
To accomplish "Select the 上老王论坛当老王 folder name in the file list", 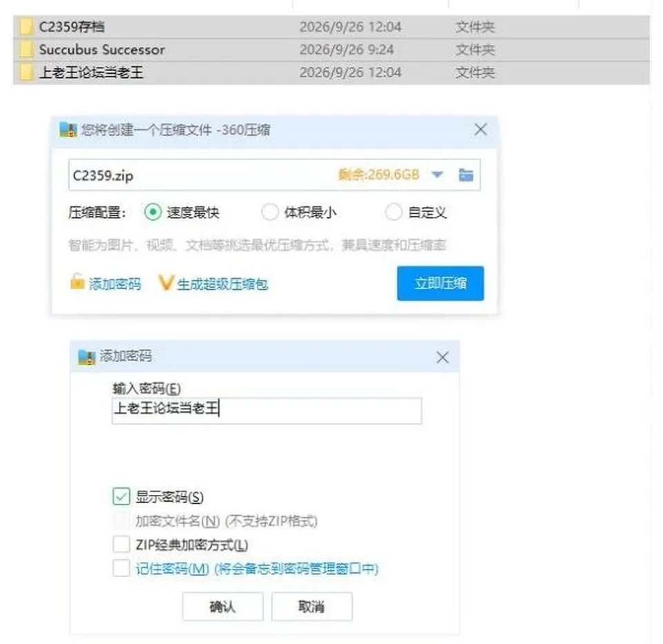I will coord(91,72).
